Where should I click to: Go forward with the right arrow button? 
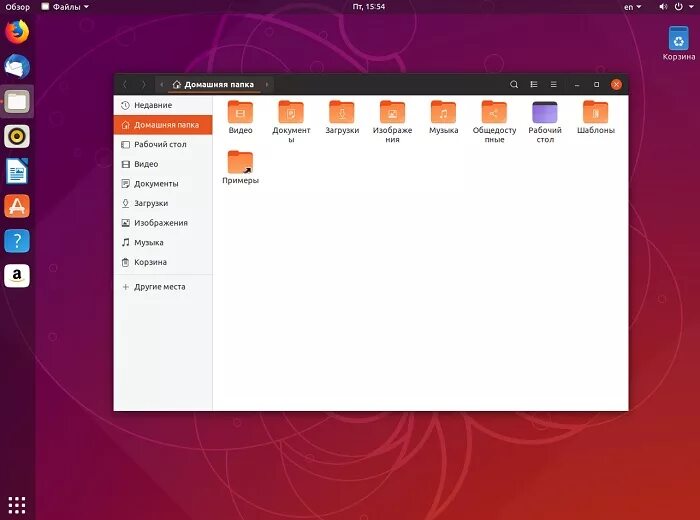(x=143, y=84)
